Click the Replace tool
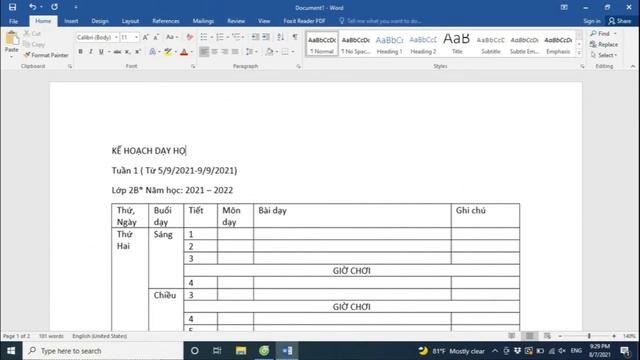Image resolution: width=640 pixels, height=360 pixels. 604,44
